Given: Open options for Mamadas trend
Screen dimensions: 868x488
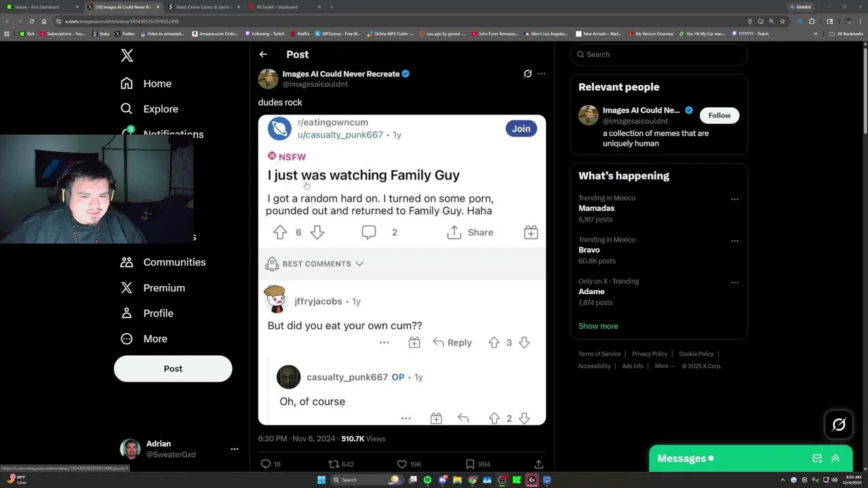Looking at the screenshot, I should pos(734,199).
